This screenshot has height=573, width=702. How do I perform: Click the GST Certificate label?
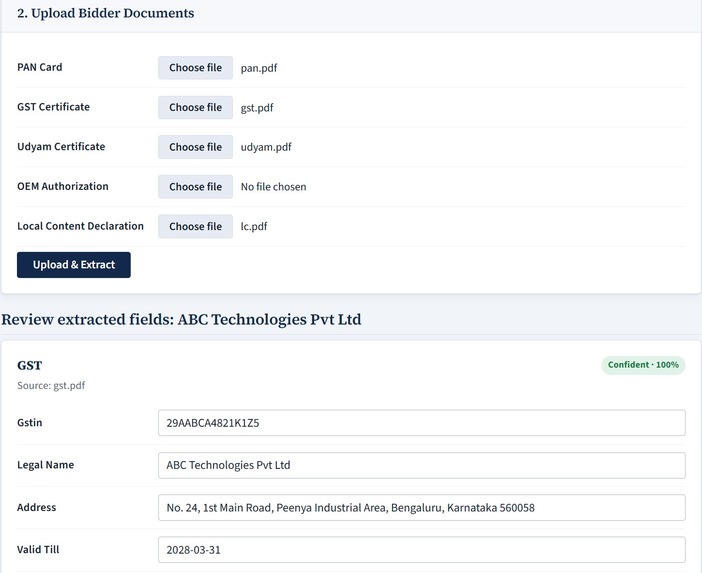53,107
